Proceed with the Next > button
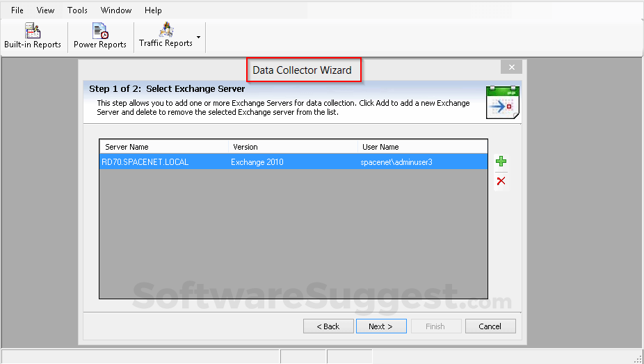The height and width of the screenshot is (364, 644). [x=381, y=326]
